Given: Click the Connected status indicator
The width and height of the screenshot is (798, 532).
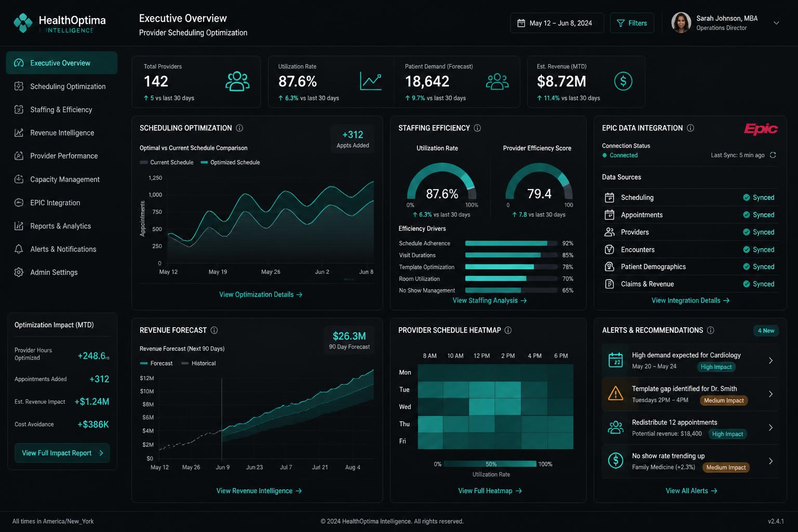Looking at the screenshot, I should pyautogui.click(x=620, y=155).
